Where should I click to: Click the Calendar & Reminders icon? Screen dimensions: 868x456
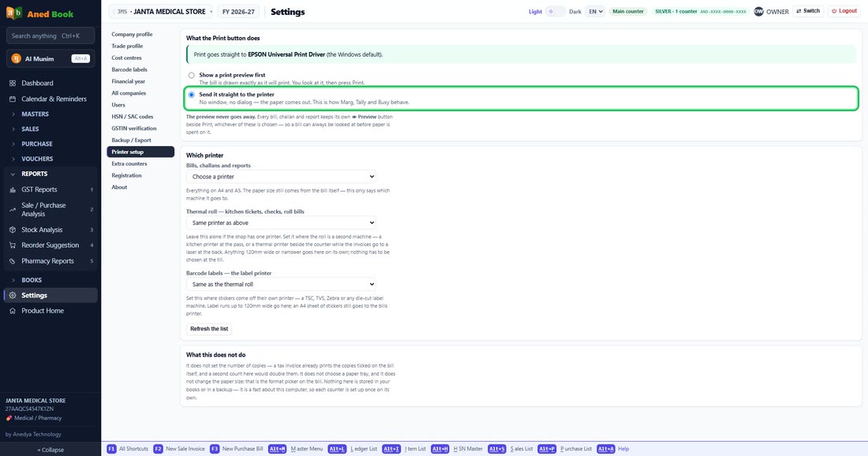coord(13,99)
